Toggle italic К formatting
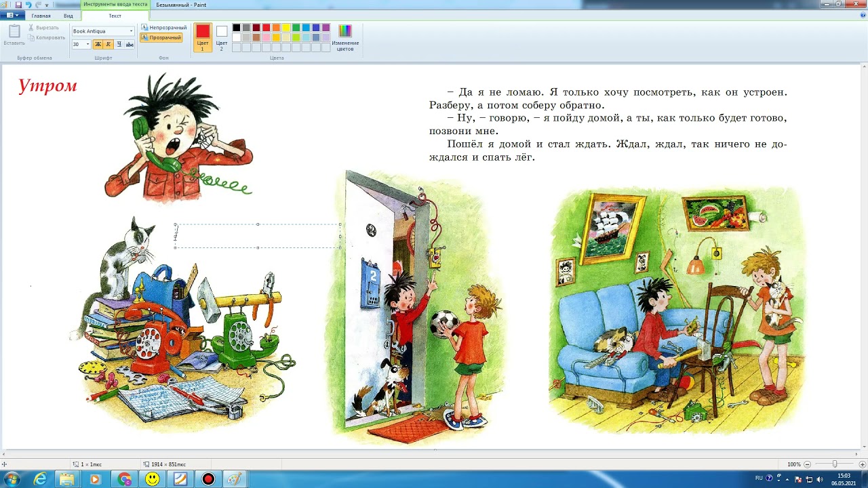This screenshot has width=868, height=488. (108, 44)
